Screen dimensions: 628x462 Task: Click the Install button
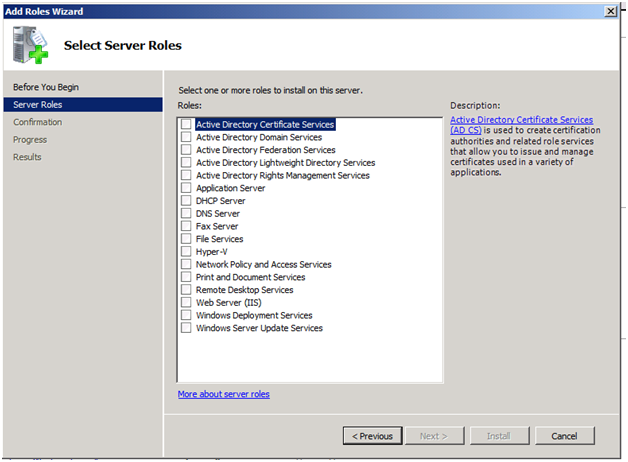coord(499,436)
